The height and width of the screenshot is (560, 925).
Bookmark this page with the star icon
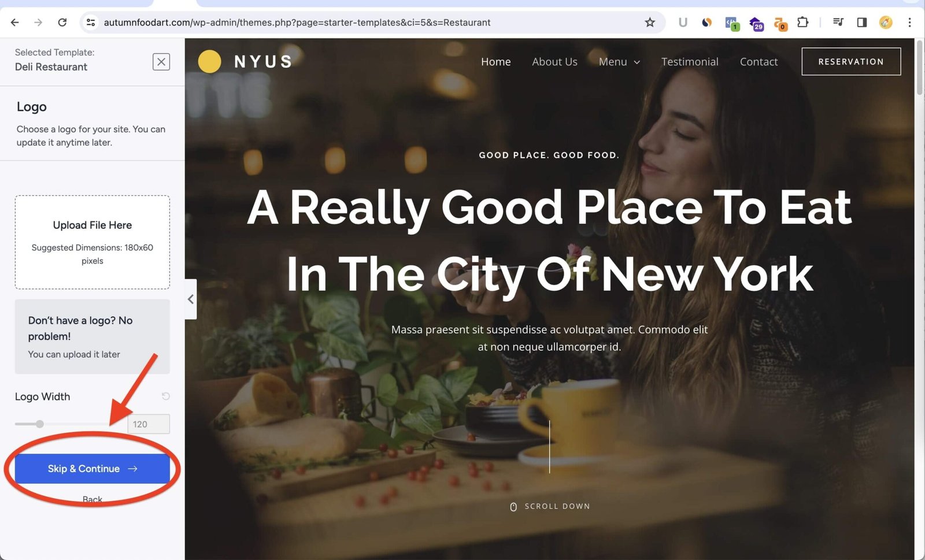tap(650, 23)
